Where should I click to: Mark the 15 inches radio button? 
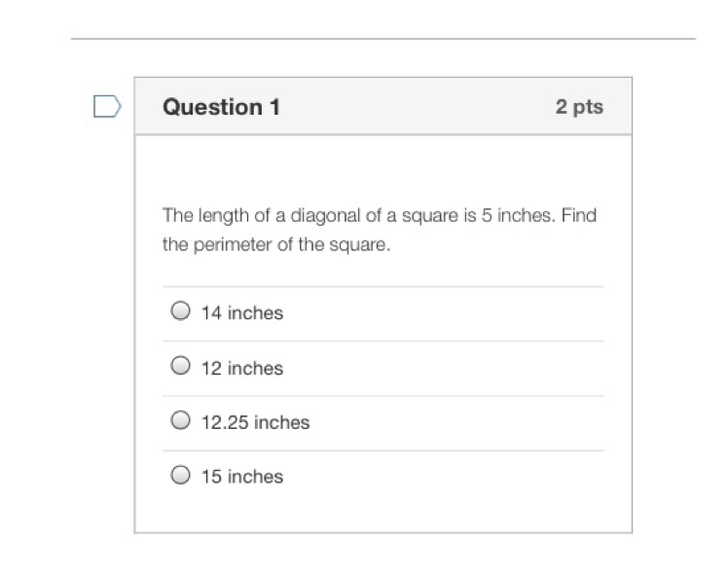click(180, 475)
